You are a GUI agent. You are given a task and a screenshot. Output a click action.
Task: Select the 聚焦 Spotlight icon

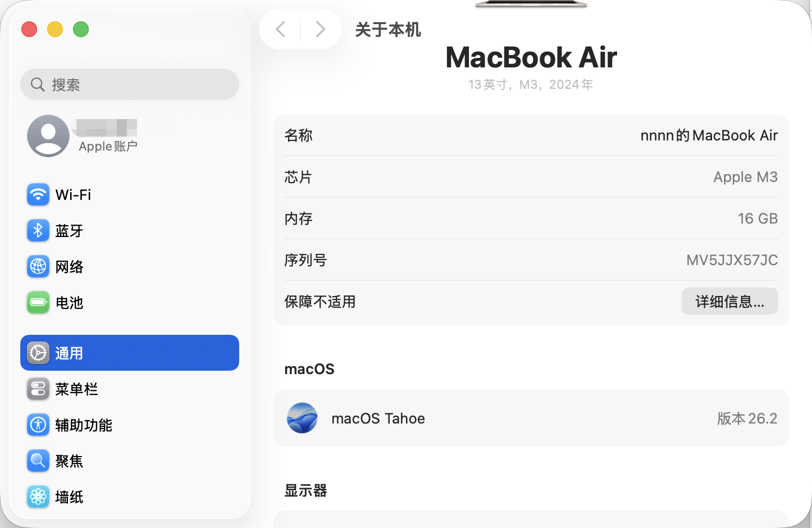pyautogui.click(x=38, y=461)
